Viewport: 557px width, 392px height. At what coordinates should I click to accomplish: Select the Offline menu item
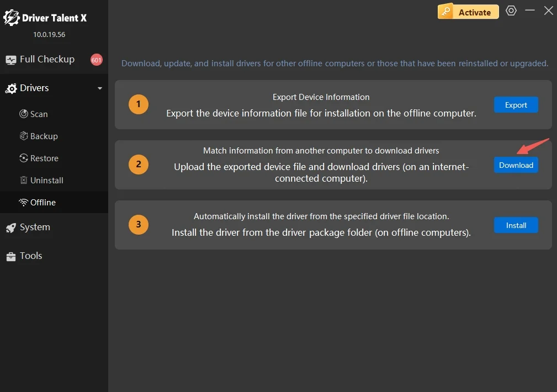click(54, 202)
